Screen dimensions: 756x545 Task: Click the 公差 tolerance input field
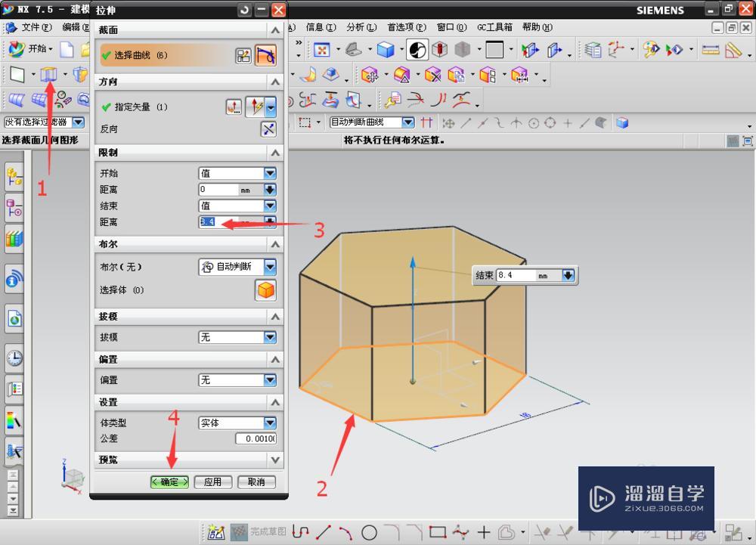click(x=256, y=438)
